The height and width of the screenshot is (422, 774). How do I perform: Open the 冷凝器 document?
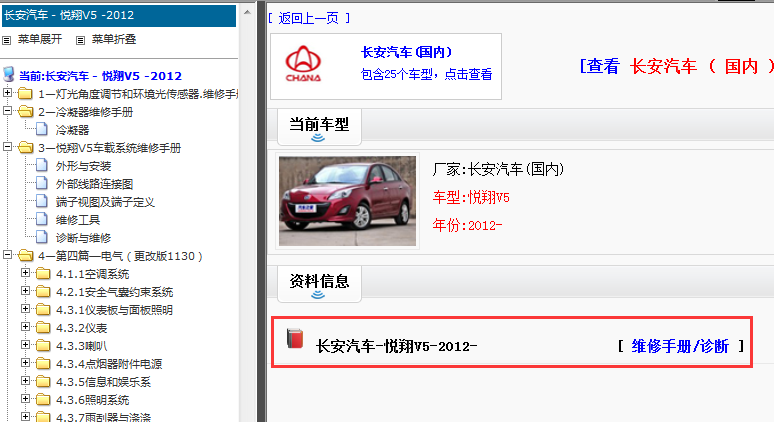pyautogui.click(x=73, y=130)
